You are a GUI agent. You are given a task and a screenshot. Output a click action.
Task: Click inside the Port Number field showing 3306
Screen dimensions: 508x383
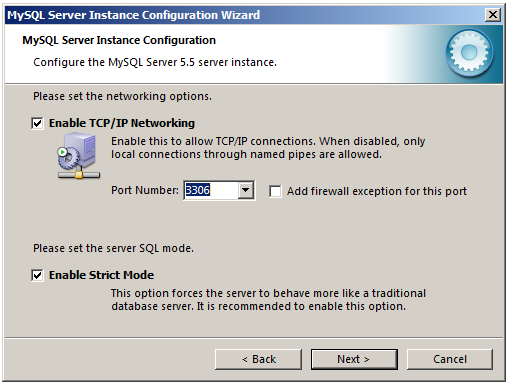pyautogui.click(x=211, y=190)
